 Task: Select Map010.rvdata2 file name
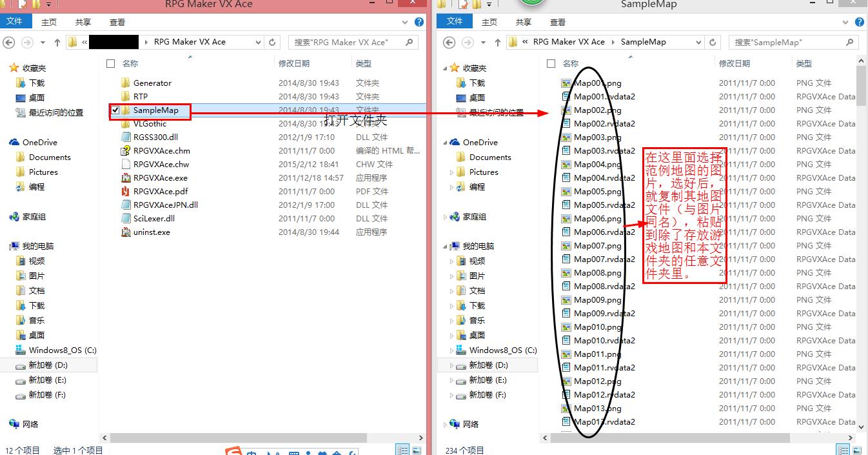click(x=604, y=340)
